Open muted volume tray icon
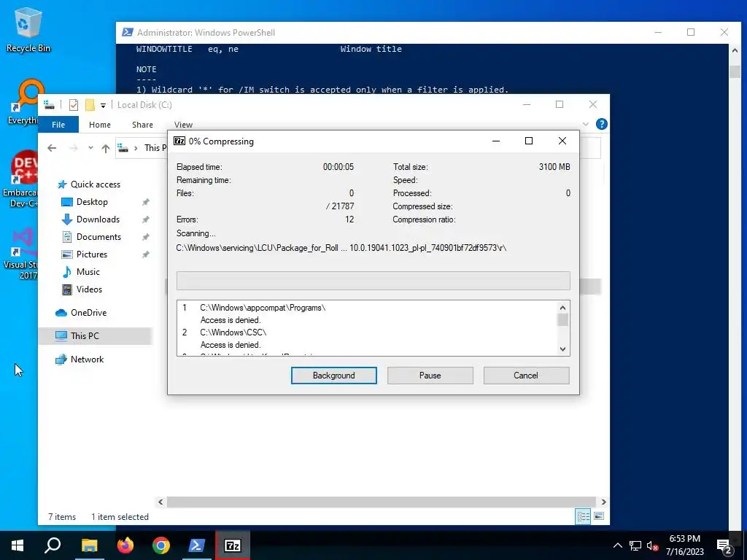Screen dimensions: 747x560 [653, 545]
